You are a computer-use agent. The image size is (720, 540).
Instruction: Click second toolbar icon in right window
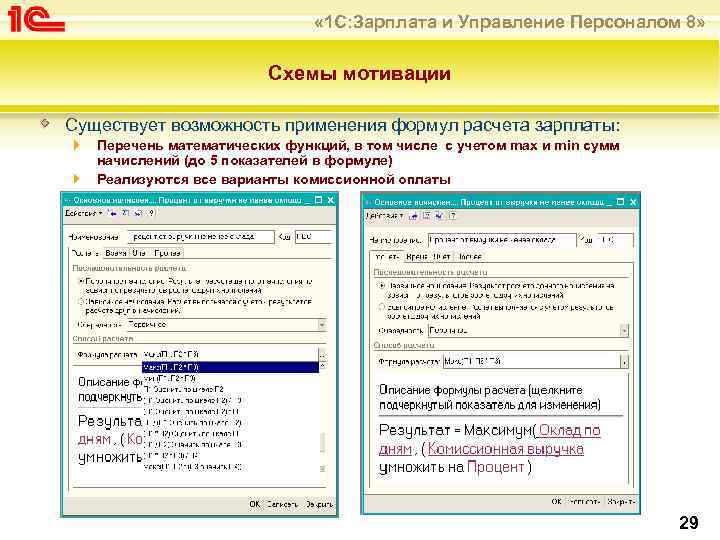click(x=427, y=215)
